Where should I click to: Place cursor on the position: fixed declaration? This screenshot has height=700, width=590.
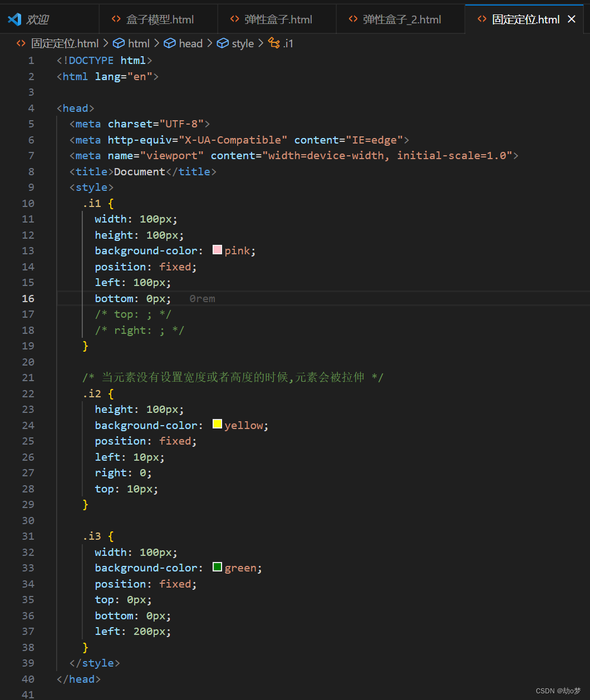pos(145,267)
